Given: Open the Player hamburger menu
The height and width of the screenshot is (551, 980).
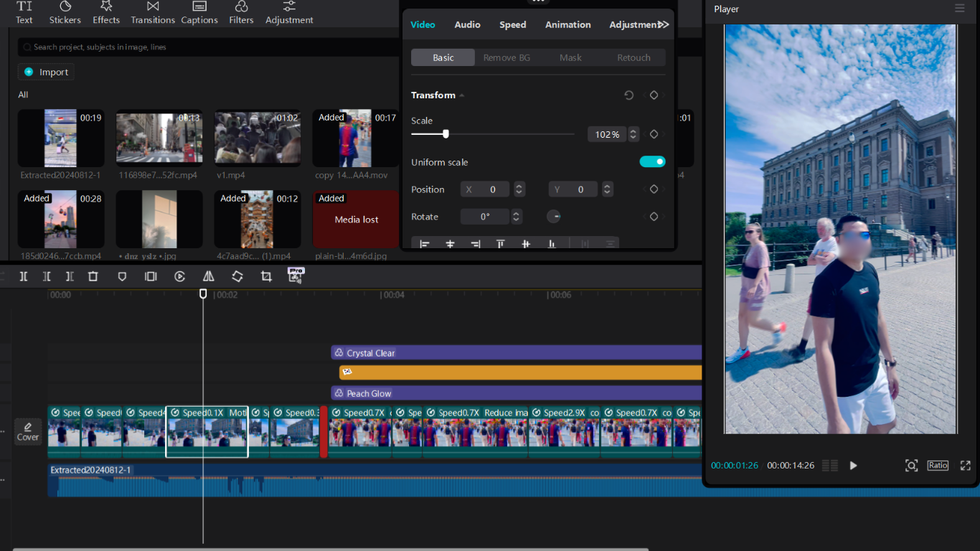Looking at the screenshot, I should point(959,9).
